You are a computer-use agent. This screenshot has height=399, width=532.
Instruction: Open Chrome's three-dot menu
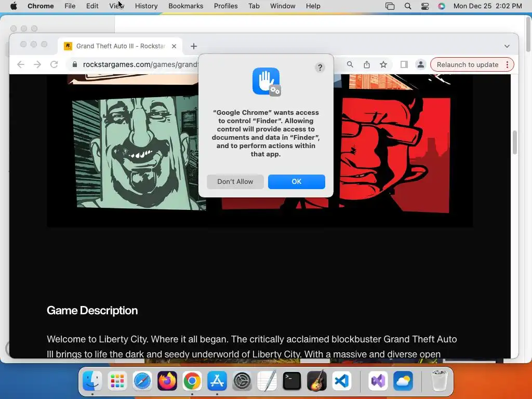[x=507, y=64]
